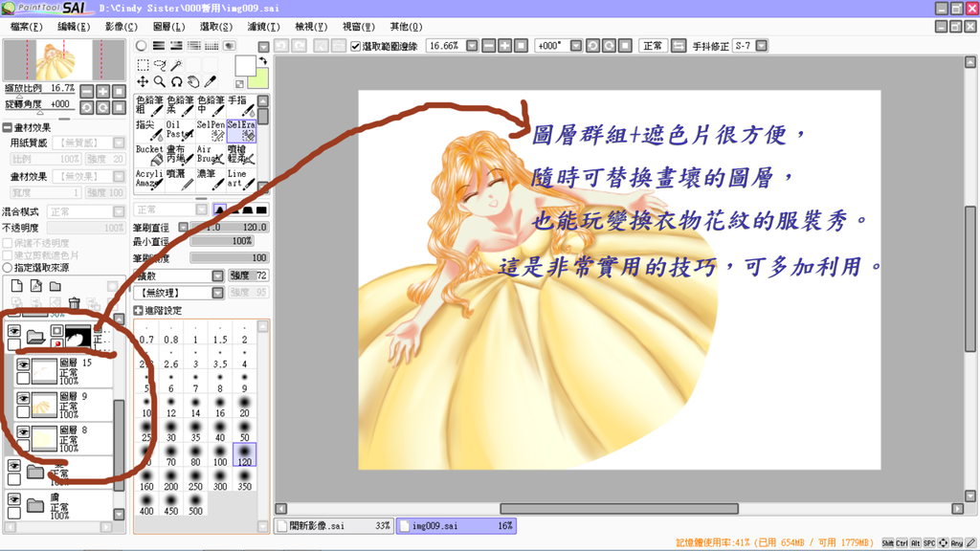Toggle visibility of the 膚 folder
980x551 pixels.
tap(13, 499)
